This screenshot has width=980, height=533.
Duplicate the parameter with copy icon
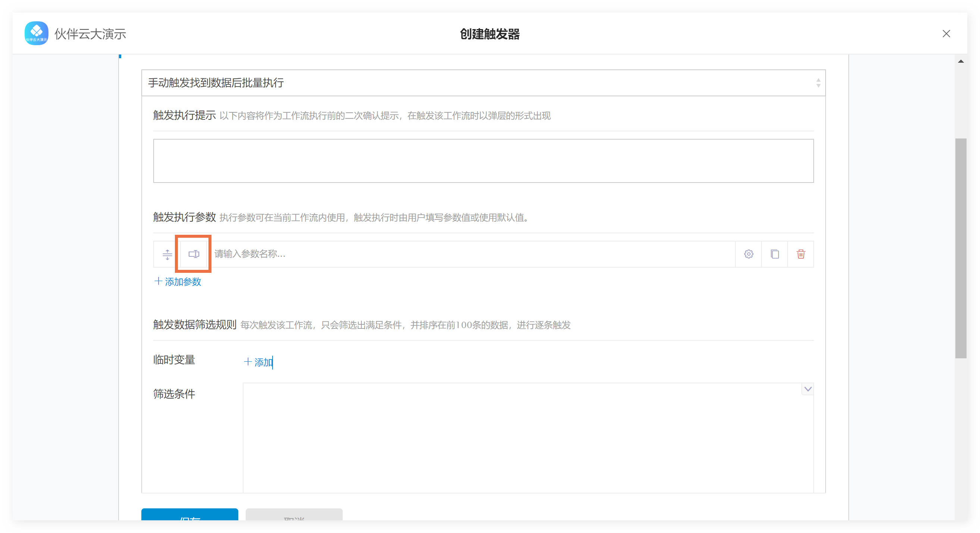[775, 254]
